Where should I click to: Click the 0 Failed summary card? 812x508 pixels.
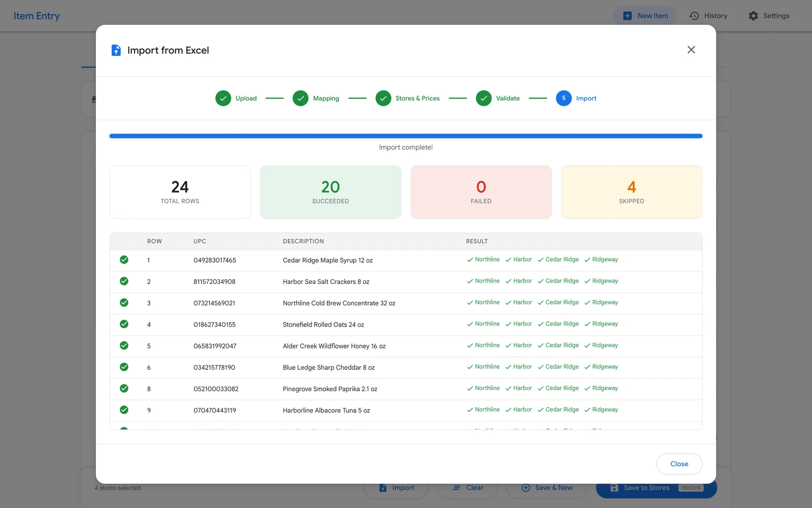pos(481,192)
